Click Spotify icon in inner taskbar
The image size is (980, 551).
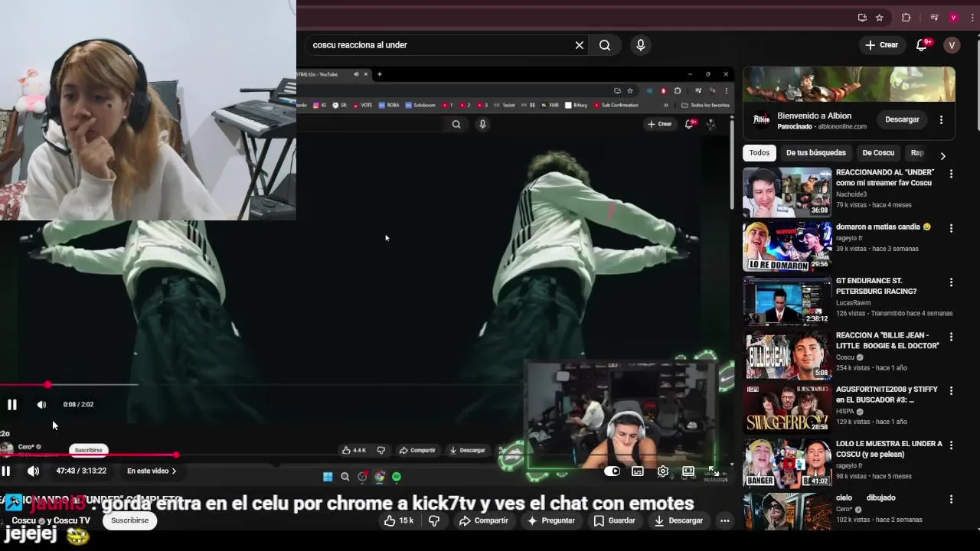pos(397,477)
